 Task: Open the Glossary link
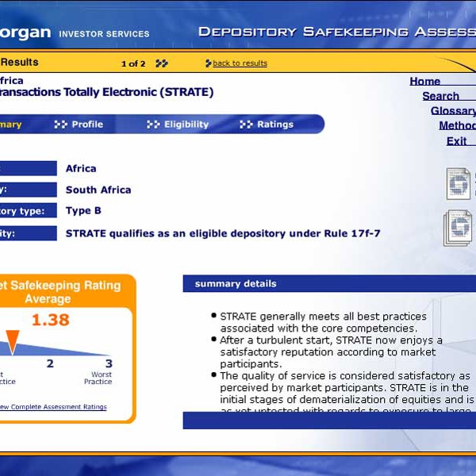(x=453, y=111)
